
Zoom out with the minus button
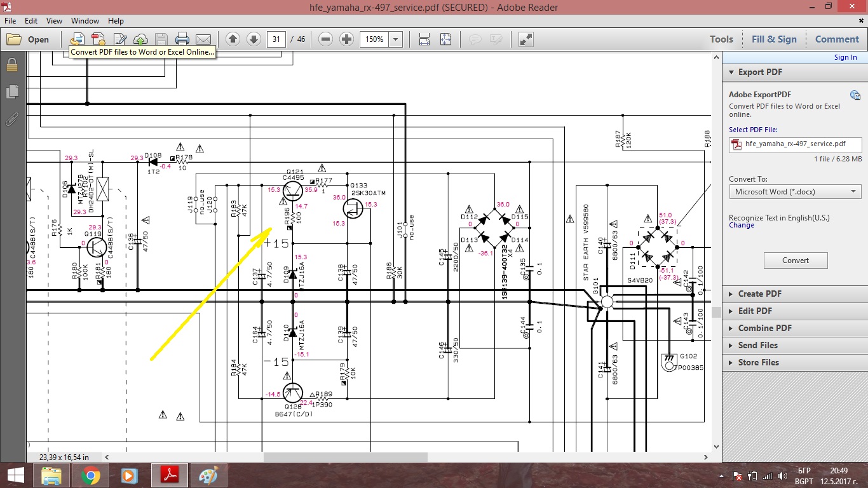[325, 39]
